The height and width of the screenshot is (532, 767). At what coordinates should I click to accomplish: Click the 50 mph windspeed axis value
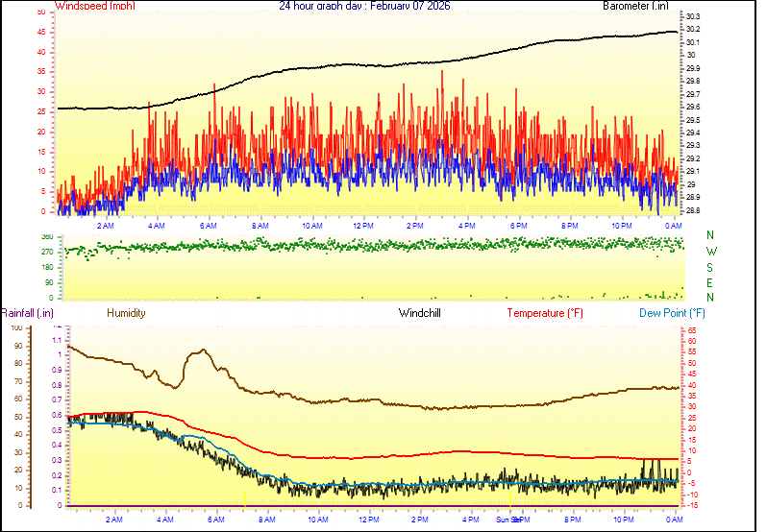40,12
